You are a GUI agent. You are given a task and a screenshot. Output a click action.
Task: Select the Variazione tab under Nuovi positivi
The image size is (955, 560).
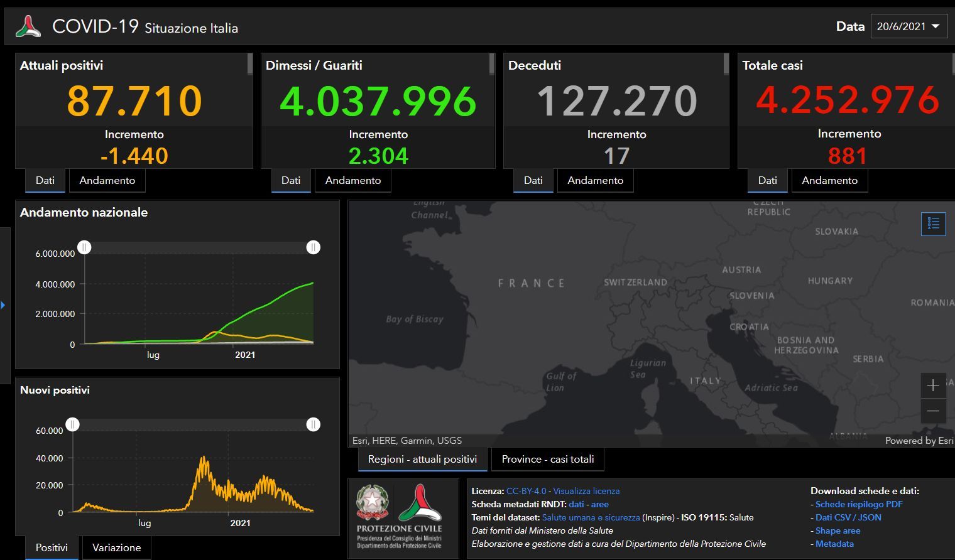[x=116, y=547]
